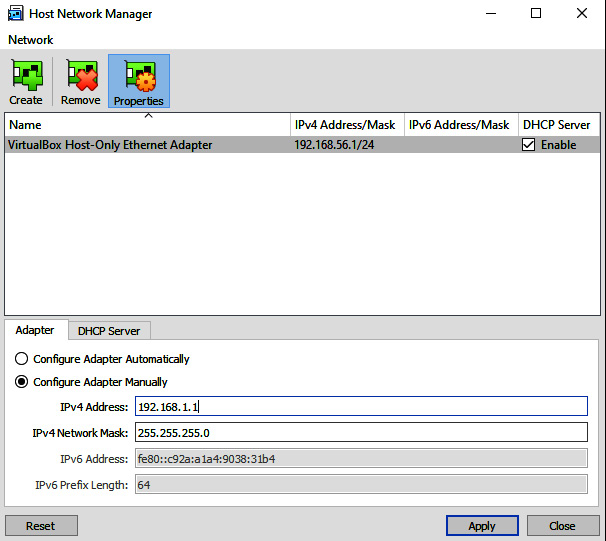The height and width of the screenshot is (541, 606).
Task: Click the IPv4 Address/Mask column header
Action: [347, 125]
